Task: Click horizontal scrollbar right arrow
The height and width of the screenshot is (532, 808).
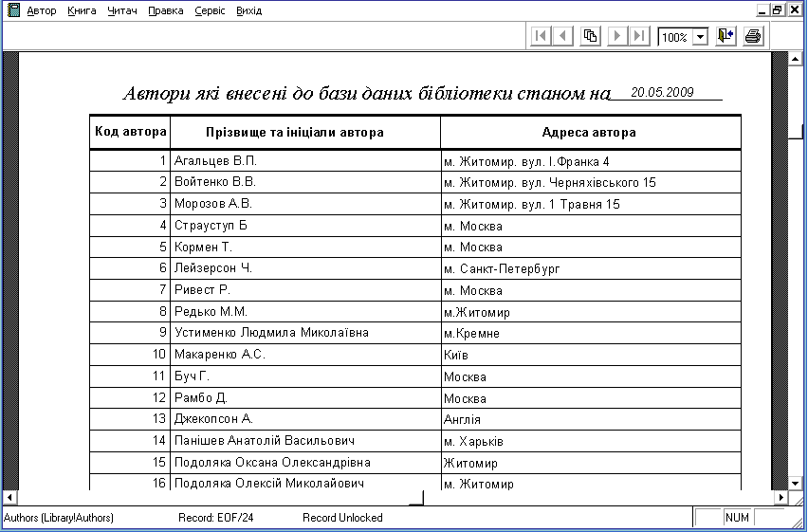Action: click(x=781, y=498)
